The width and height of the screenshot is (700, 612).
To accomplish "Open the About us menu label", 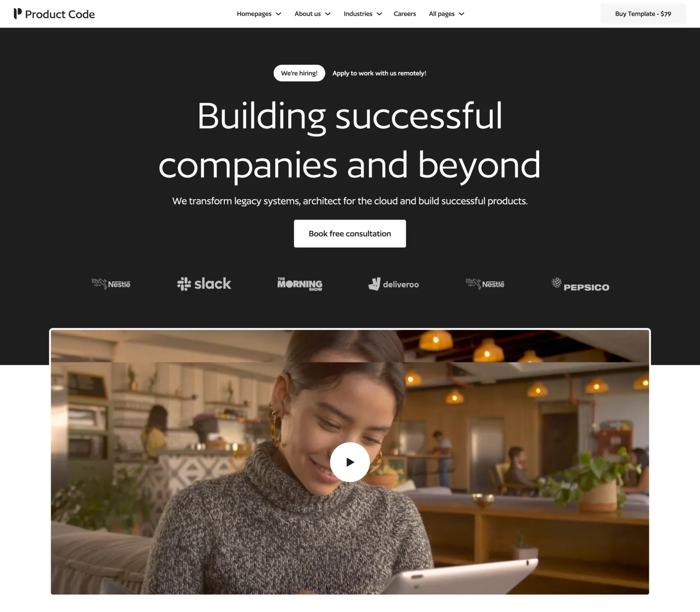I will coord(308,14).
